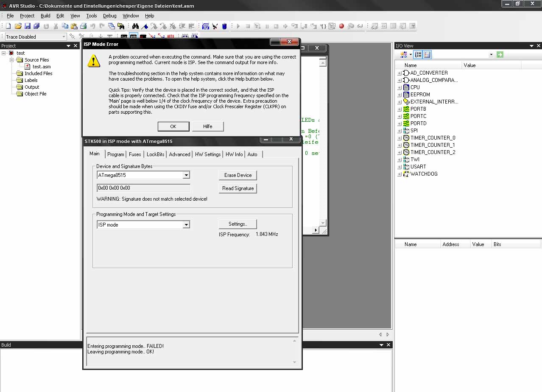Click the Open File folder icon
The image size is (542, 392).
tap(18, 26)
